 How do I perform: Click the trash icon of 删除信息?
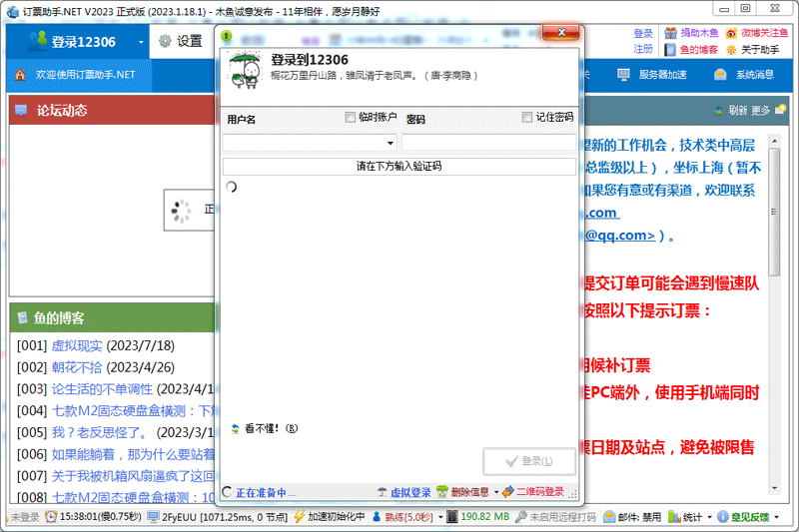point(442,492)
